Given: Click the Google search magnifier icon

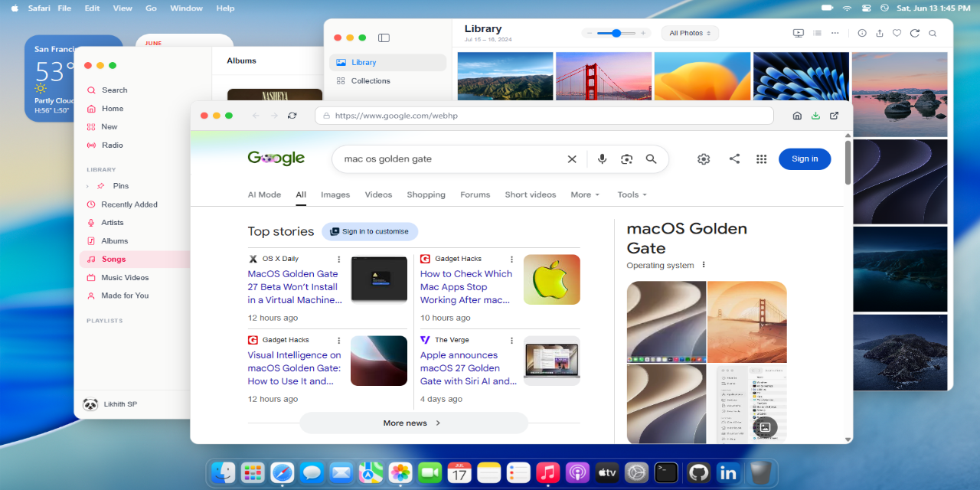Looking at the screenshot, I should pyautogui.click(x=652, y=159).
